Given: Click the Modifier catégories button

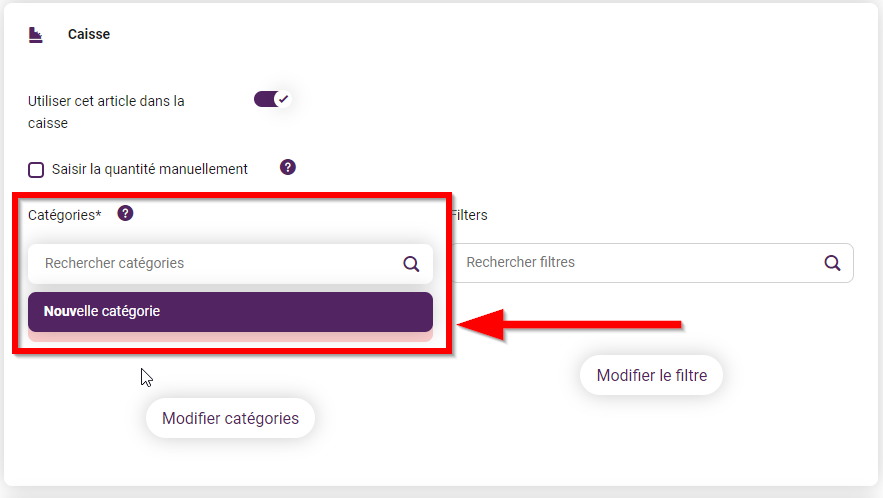Looking at the screenshot, I should 230,419.
